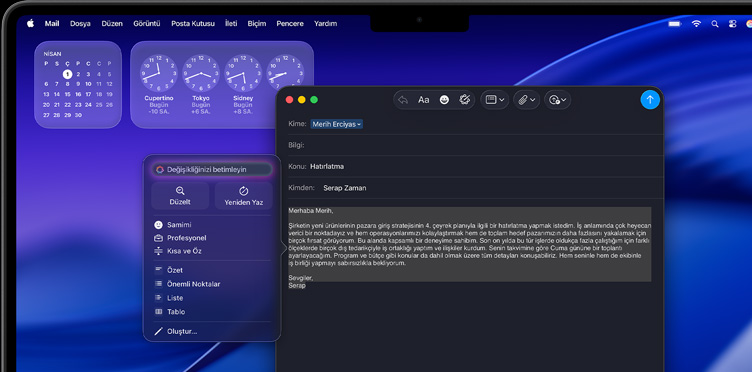752x372 pixels.
Task: Minimize the compose window with yellow button
Action: tap(302, 100)
